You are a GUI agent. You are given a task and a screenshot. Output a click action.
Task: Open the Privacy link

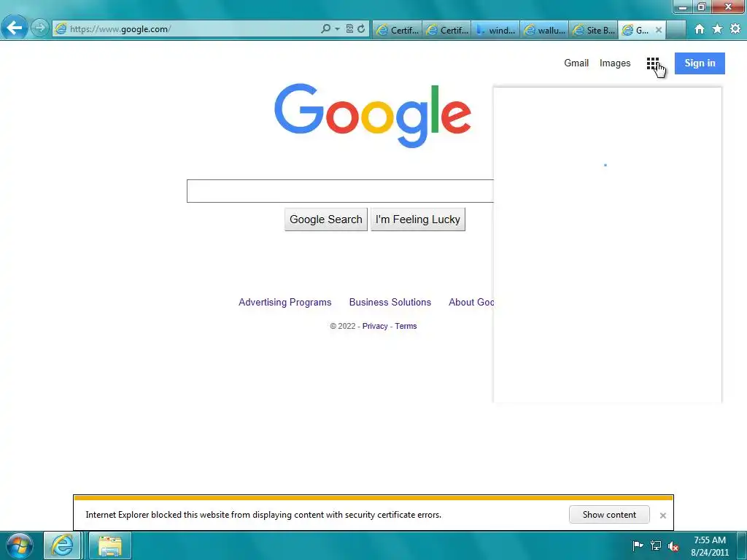point(375,326)
